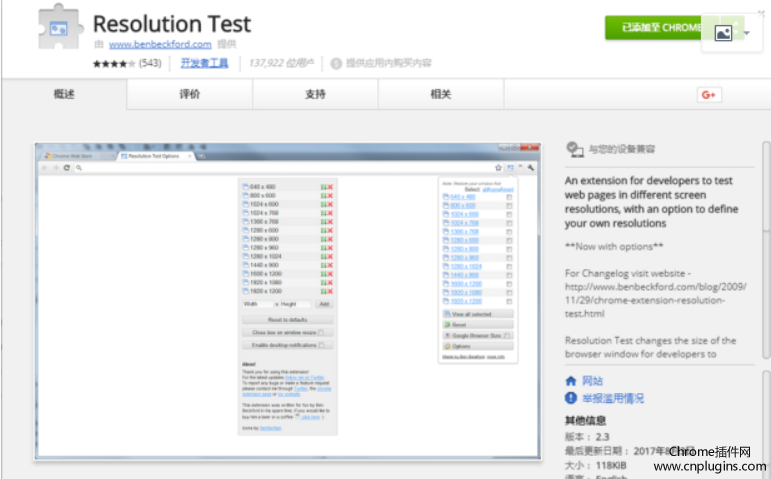
Task: Click the picture icon in the floating overlay
Action: [723, 33]
